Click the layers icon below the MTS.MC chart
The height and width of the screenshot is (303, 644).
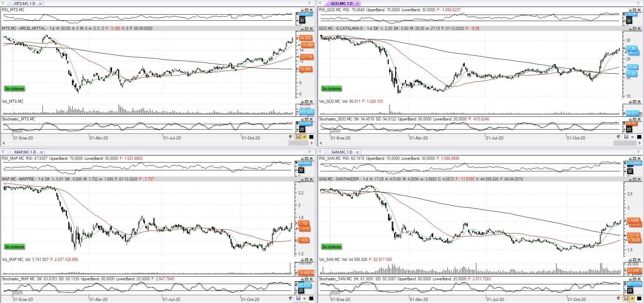(291, 137)
